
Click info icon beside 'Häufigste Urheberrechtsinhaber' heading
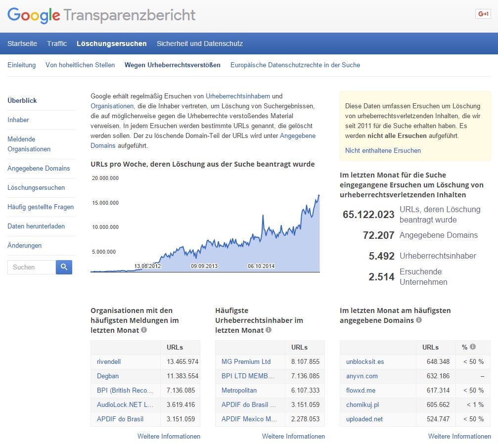pos(269,330)
